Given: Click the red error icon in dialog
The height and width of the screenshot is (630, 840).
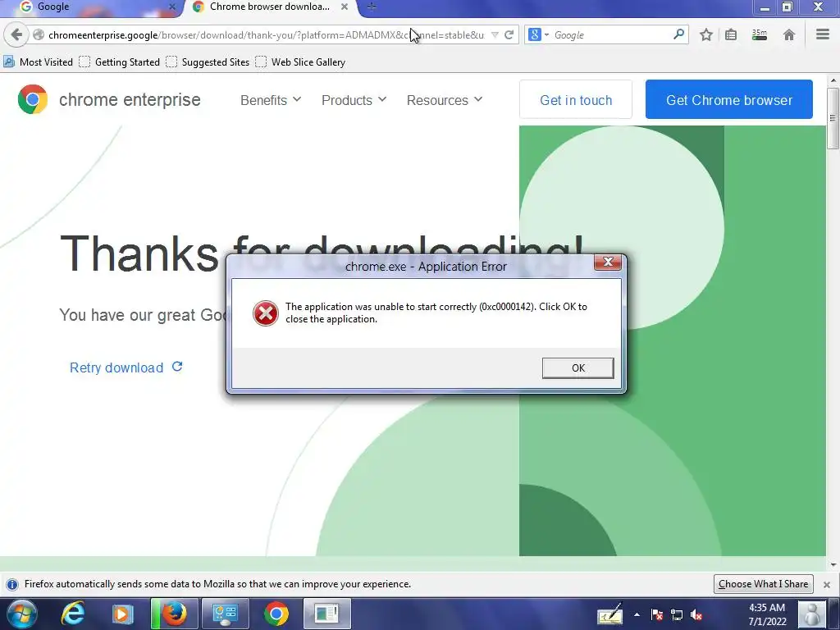Looking at the screenshot, I should 265,313.
